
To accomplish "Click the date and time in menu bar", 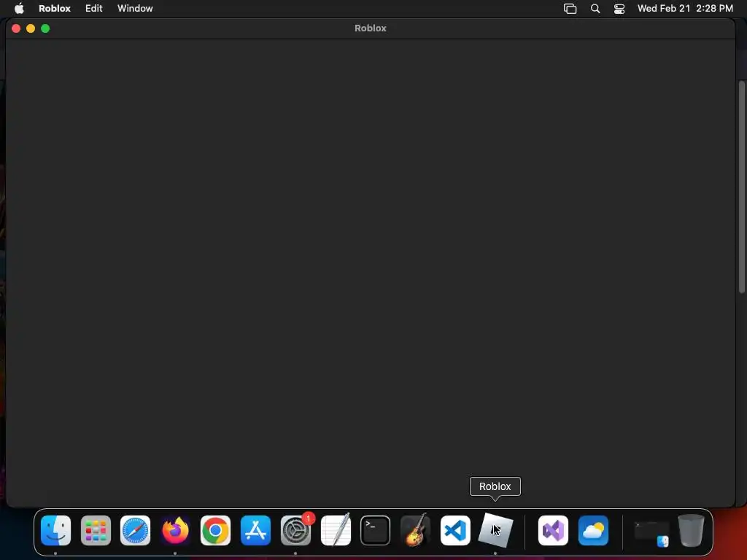I will 685,8.
